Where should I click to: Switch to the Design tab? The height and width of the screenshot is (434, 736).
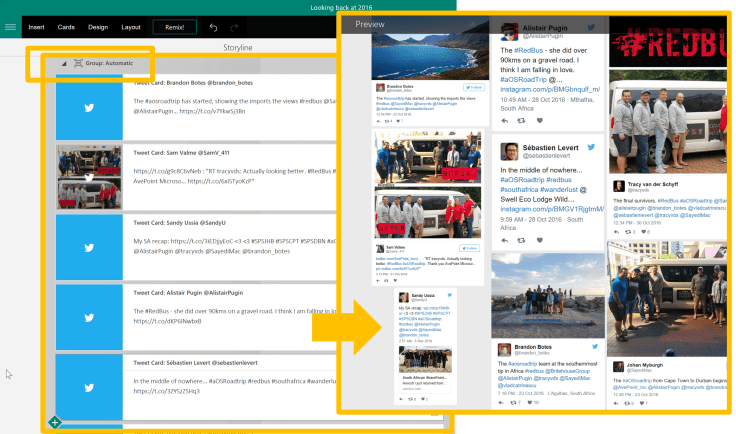[x=98, y=27]
